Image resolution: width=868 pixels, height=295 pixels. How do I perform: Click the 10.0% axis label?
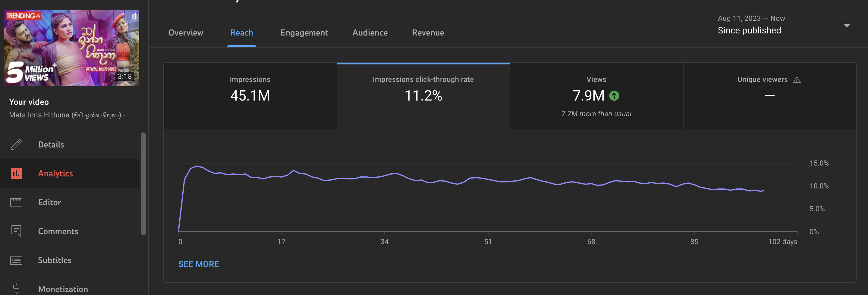click(819, 186)
